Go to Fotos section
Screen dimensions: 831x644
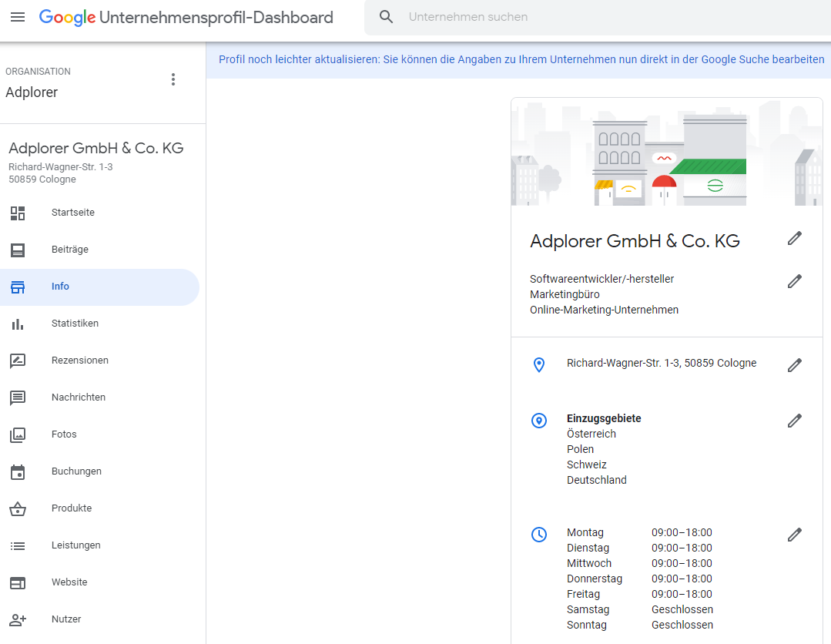click(x=64, y=434)
